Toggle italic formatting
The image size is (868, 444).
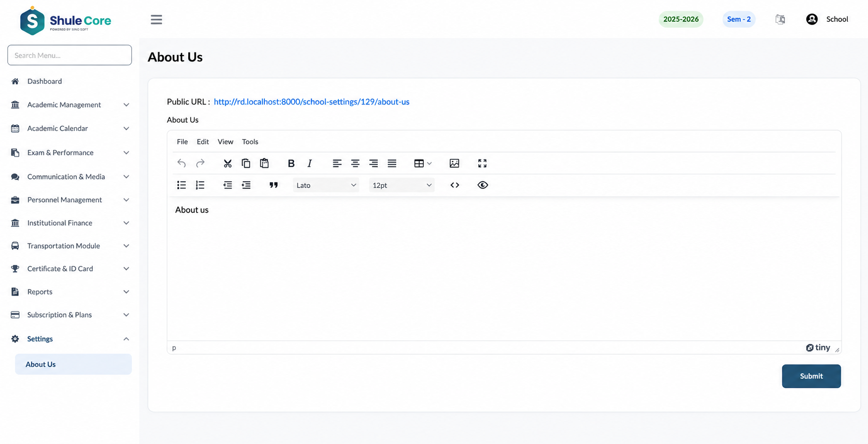(x=309, y=163)
